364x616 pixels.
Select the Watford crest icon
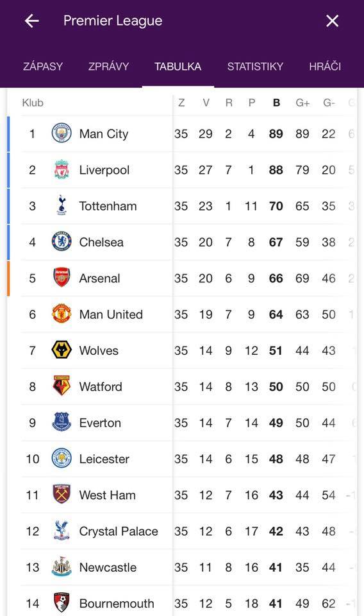[62, 386]
